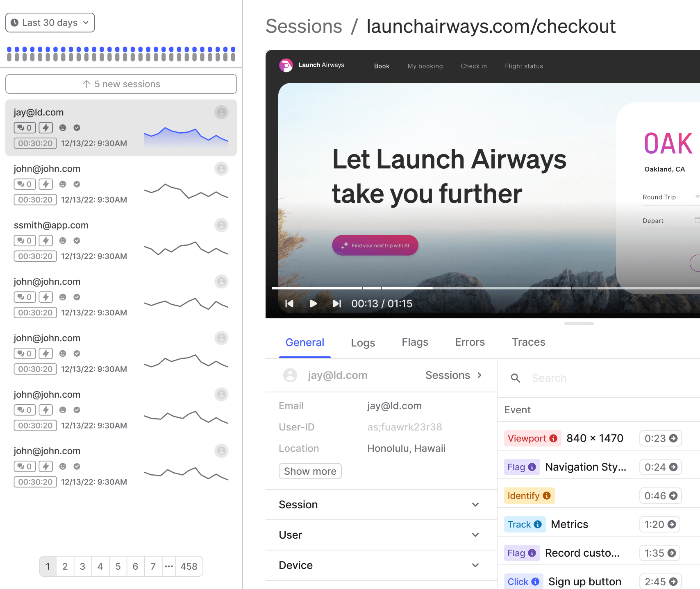
Task: Expand the User section
Action: pos(475,535)
